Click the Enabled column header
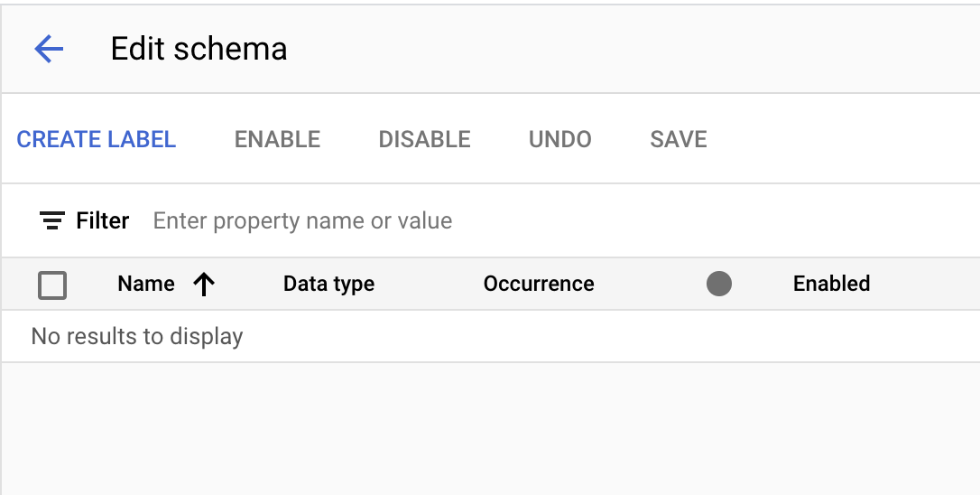This screenshot has width=980, height=495. coord(831,284)
